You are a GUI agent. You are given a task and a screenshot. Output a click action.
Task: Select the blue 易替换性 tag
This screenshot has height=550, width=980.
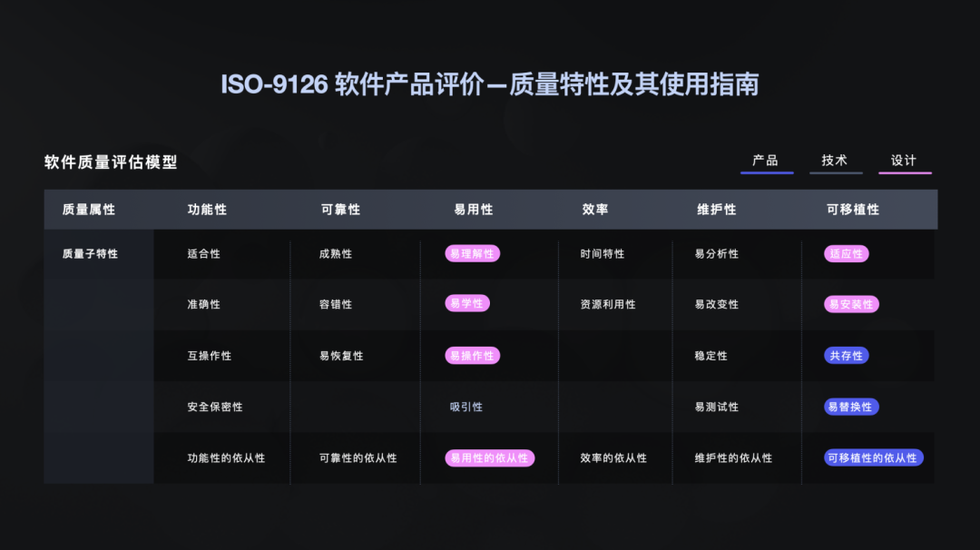851,407
